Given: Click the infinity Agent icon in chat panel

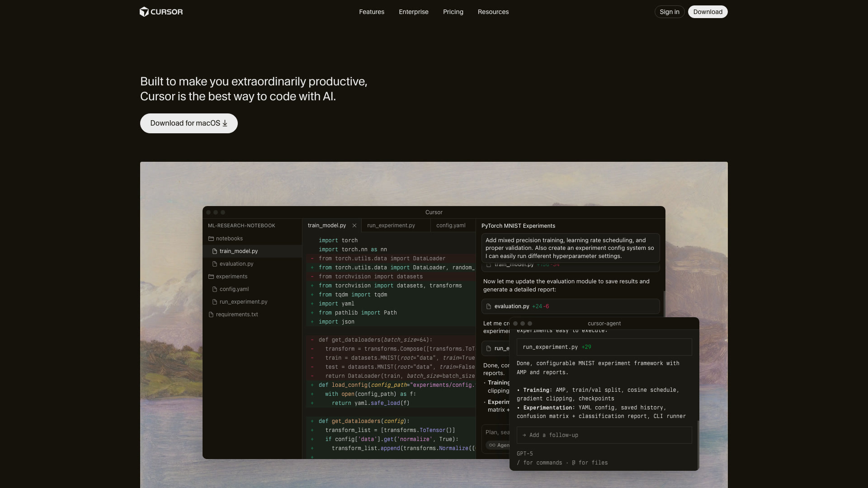Looking at the screenshot, I should 493,445.
